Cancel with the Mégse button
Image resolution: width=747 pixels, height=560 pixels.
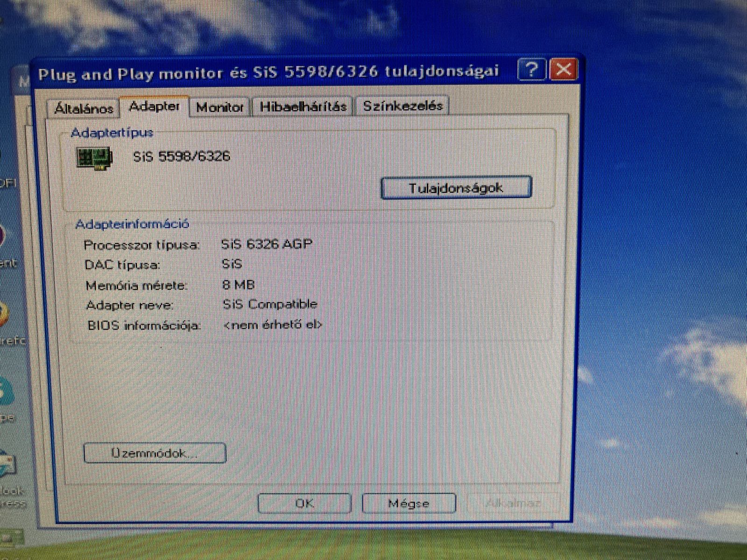pos(409,504)
